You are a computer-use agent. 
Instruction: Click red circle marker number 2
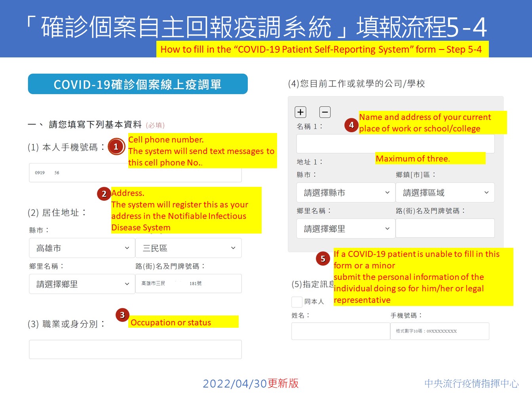[x=104, y=194]
